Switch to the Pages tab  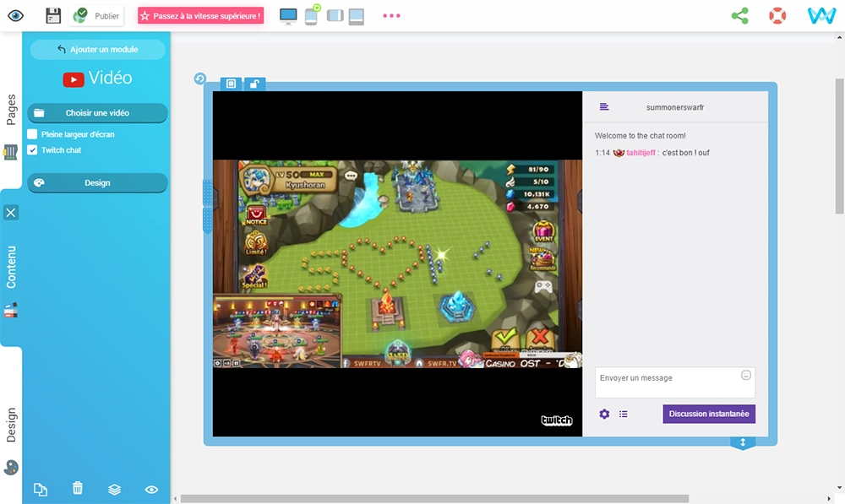(x=11, y=110)
